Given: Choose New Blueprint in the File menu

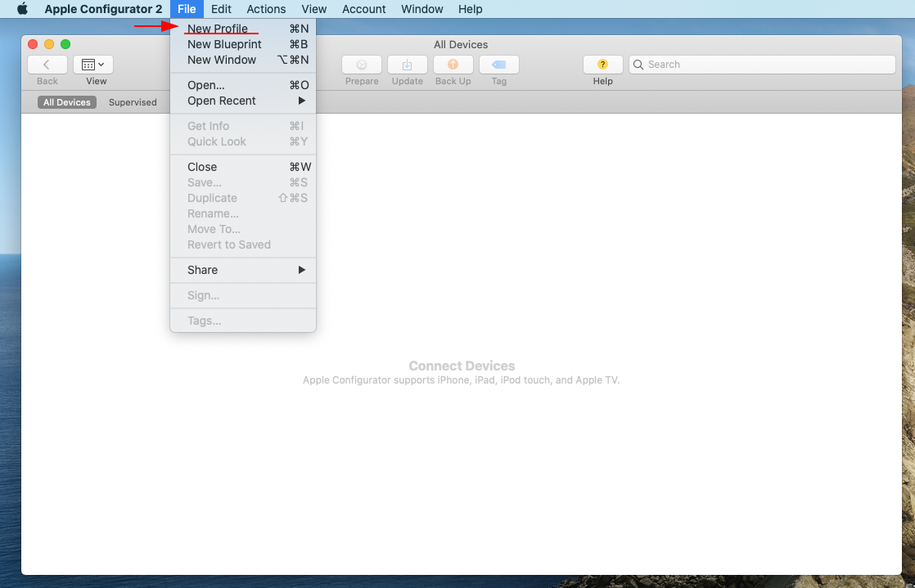Looking at the screenshot, I should click(x=243, y=44).
